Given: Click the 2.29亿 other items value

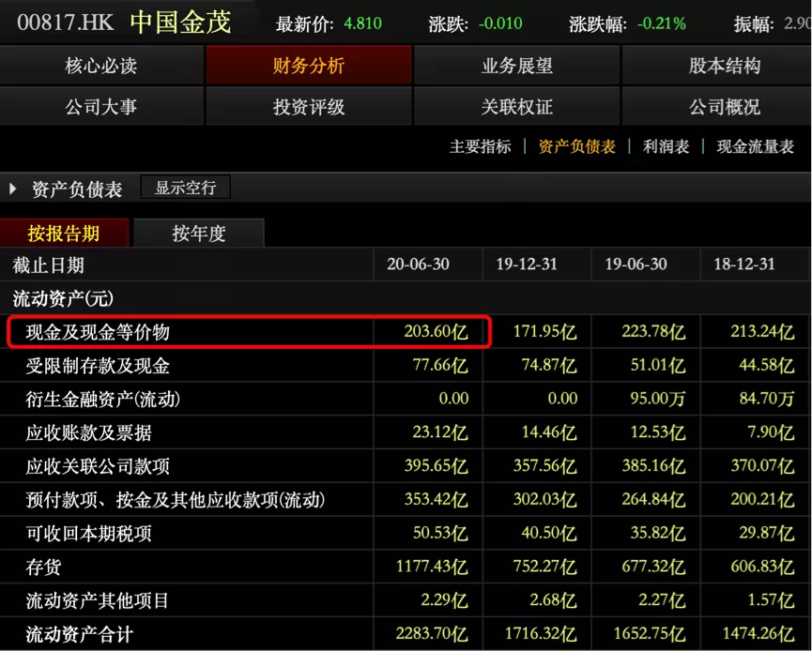Looking at the screenshot, I should pyautogui.click(x=444, y=600).
